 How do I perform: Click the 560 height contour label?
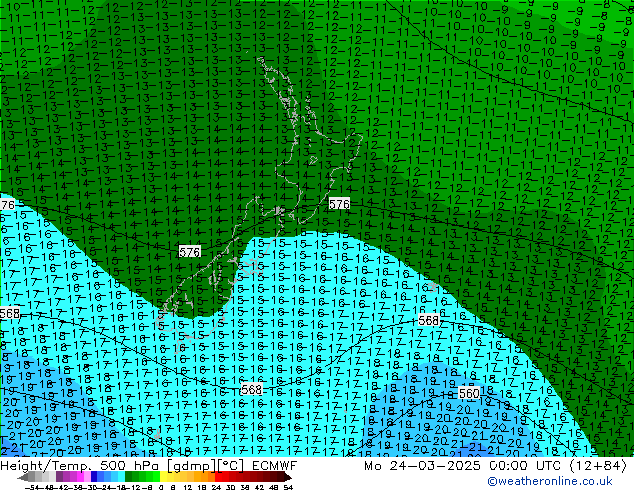[x=469, y=393]
